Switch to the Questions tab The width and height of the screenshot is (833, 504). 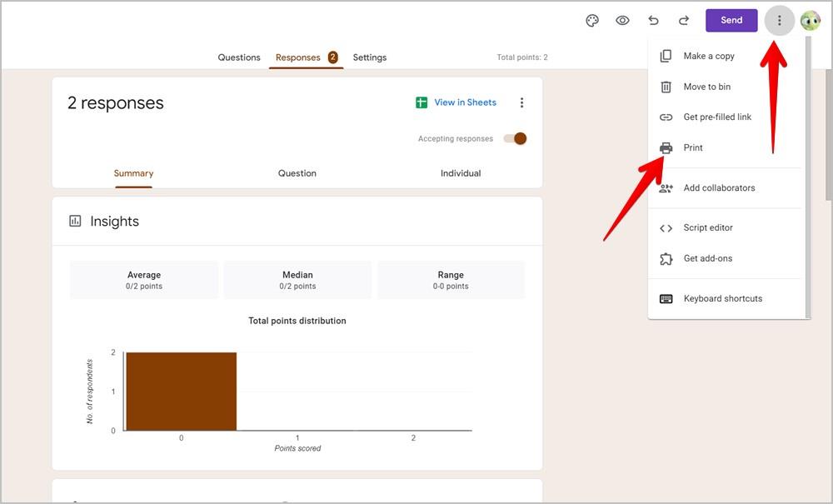tap(239, 57)
